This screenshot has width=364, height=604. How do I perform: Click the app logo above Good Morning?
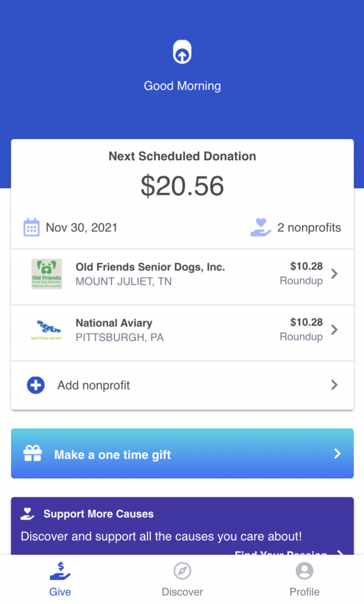[x=182, y=52]
